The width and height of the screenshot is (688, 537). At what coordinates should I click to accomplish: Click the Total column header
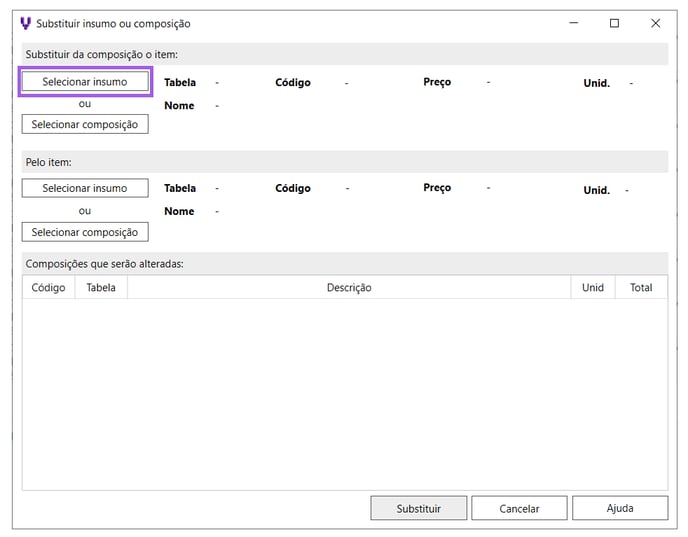pos(641,288)
